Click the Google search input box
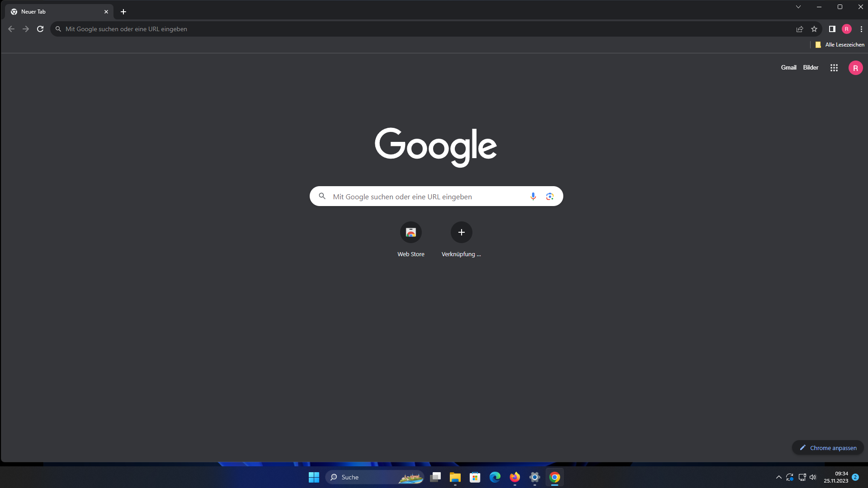This screenshot has width=868, height=488. (425, 197)
